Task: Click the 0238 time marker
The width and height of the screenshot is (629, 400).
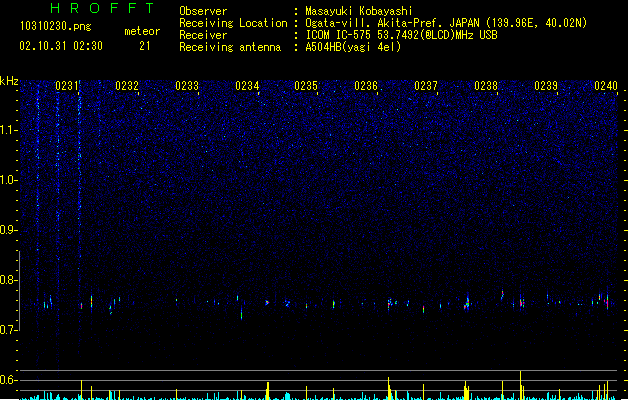Action: pyautogui.click(x=486, y=86)
